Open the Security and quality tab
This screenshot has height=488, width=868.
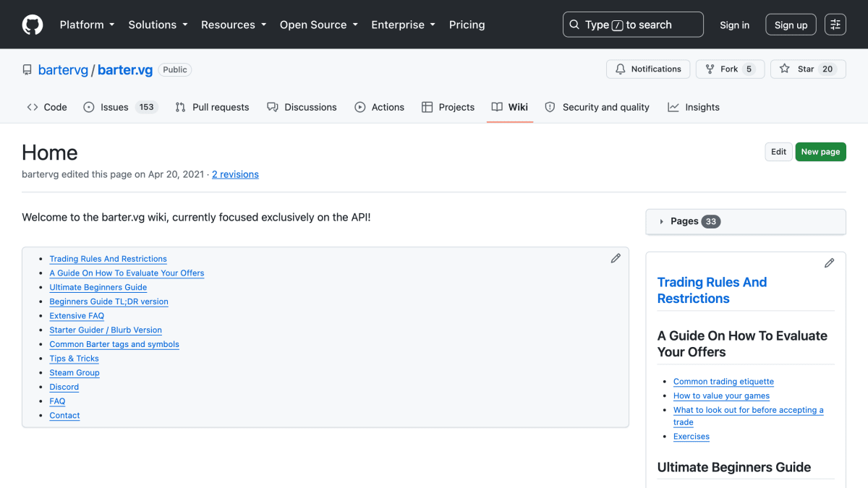coord(597,107)
